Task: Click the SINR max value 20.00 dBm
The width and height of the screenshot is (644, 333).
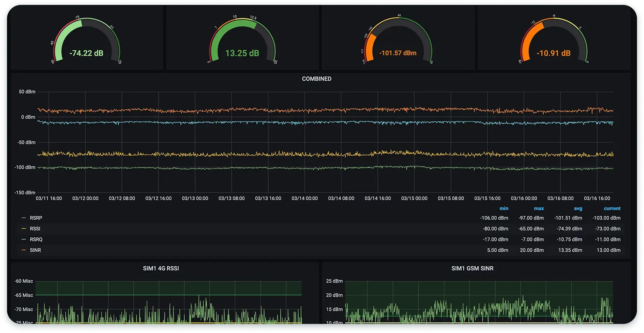Action: click(x=532, y=250)
